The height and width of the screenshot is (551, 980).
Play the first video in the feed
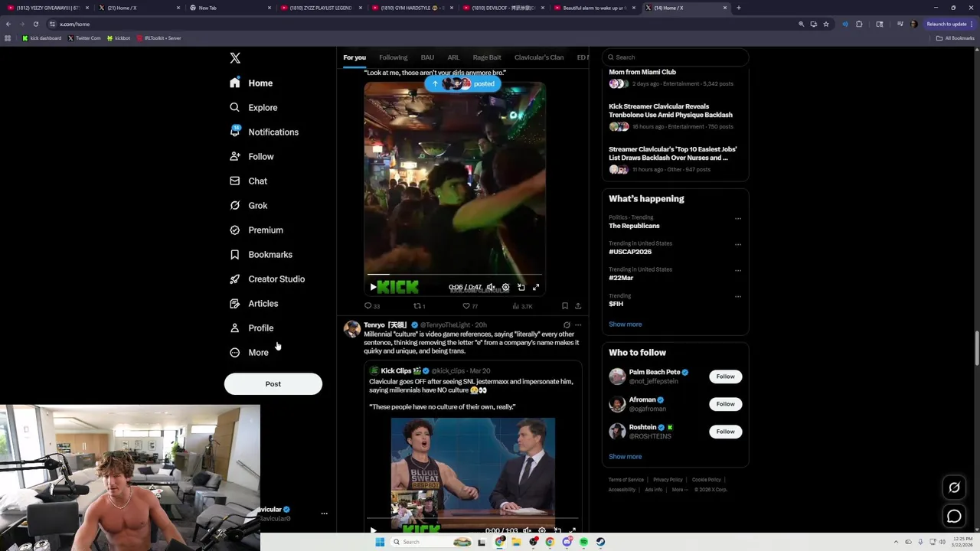373,287
